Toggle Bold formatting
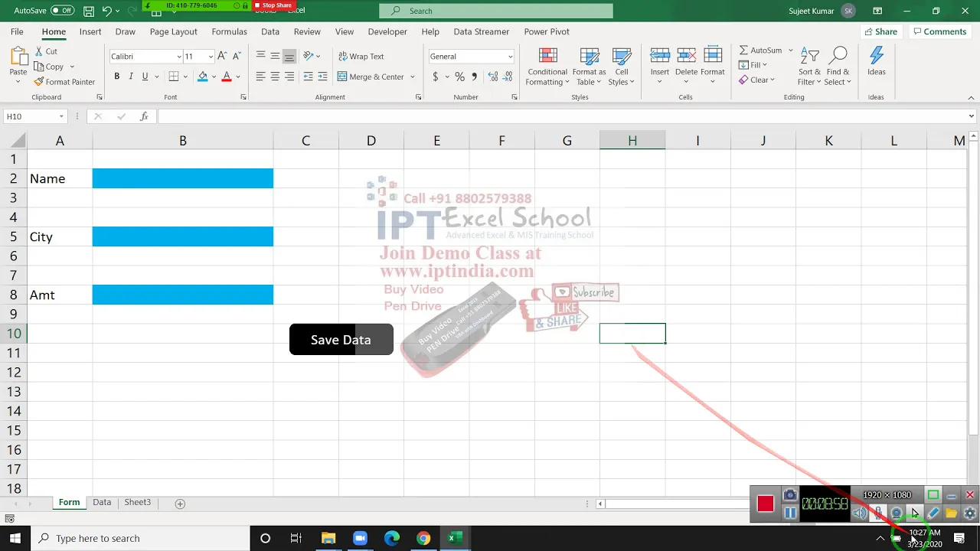The width and height of the screenshot is (980, 551). click(116, 77)
